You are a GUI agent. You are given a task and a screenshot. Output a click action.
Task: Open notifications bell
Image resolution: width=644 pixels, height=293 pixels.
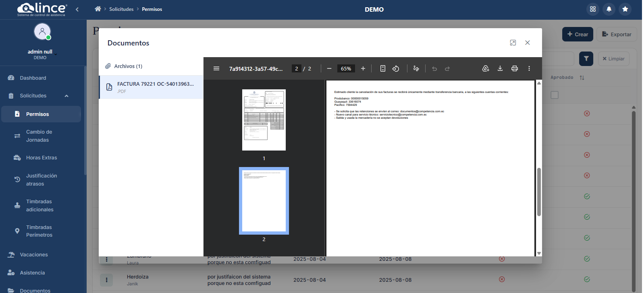(609, 9)
